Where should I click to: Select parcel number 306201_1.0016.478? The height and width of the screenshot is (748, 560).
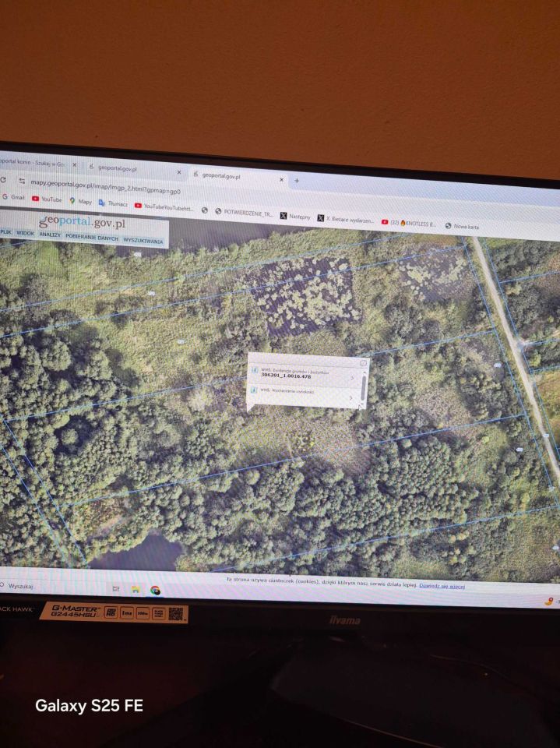pos(286,376)
